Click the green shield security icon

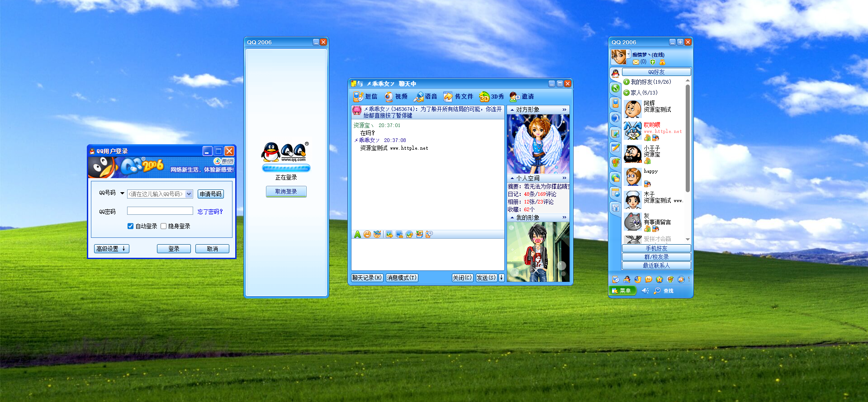click(x=653, y=62)
